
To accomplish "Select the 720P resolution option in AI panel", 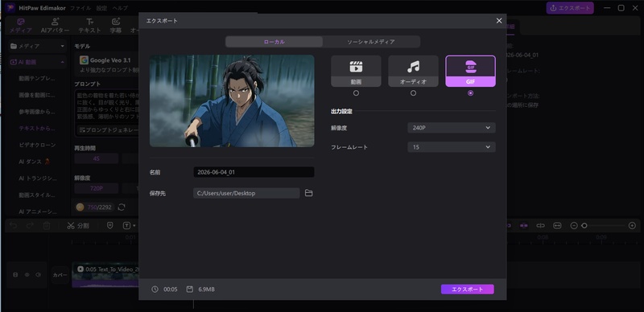I will pyautogui.click(x=96, y=188).
